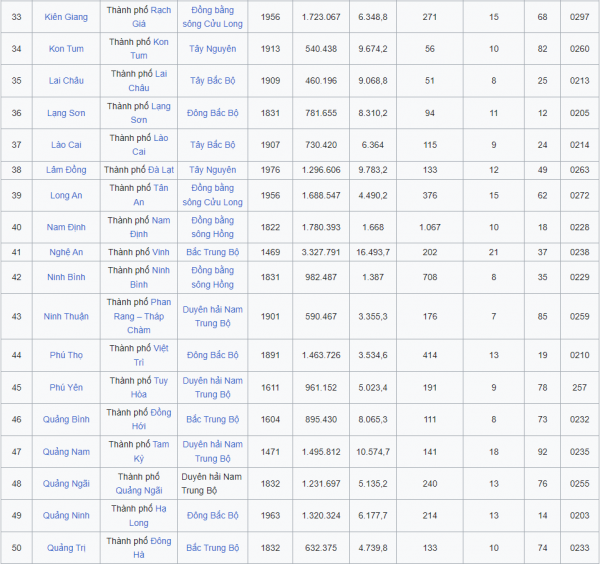Select density value 708
The width and height of the screenshot is (600, 564).
click(430, 277)
